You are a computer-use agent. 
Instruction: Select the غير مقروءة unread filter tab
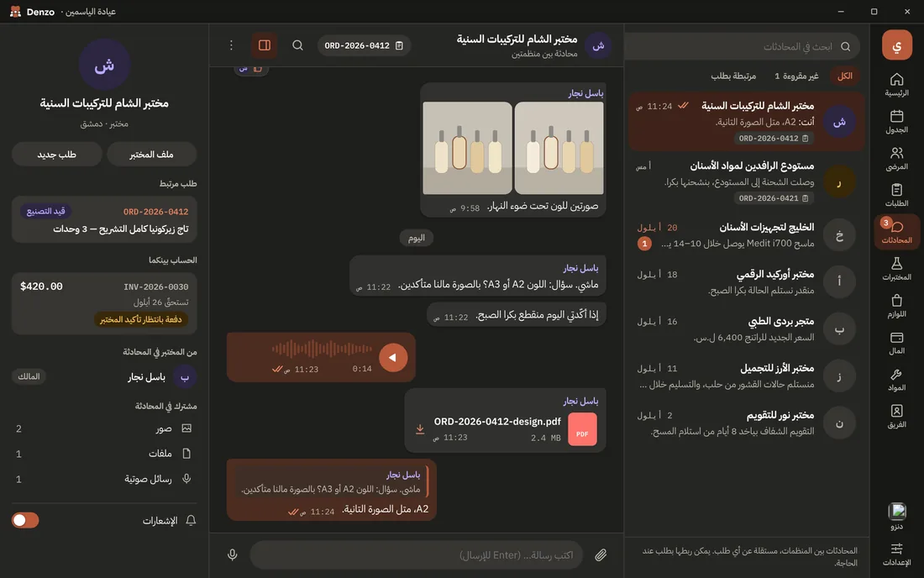pyautogui.click(x=796, y=76)
